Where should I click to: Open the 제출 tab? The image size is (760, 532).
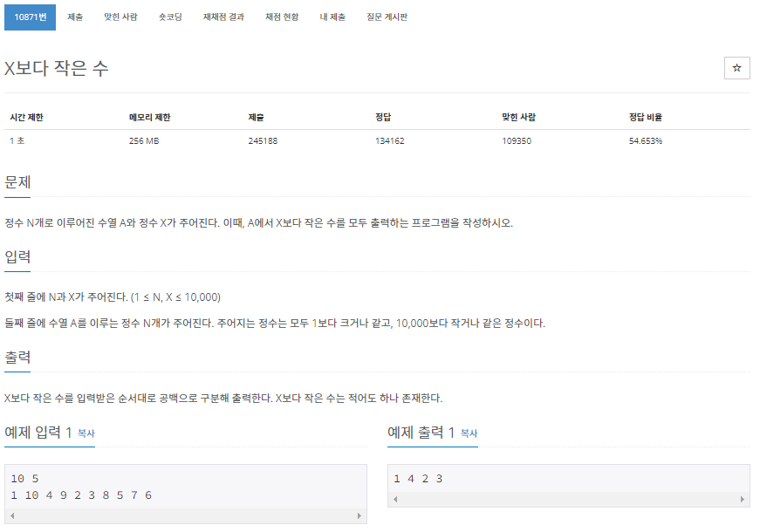coord(75,17)
